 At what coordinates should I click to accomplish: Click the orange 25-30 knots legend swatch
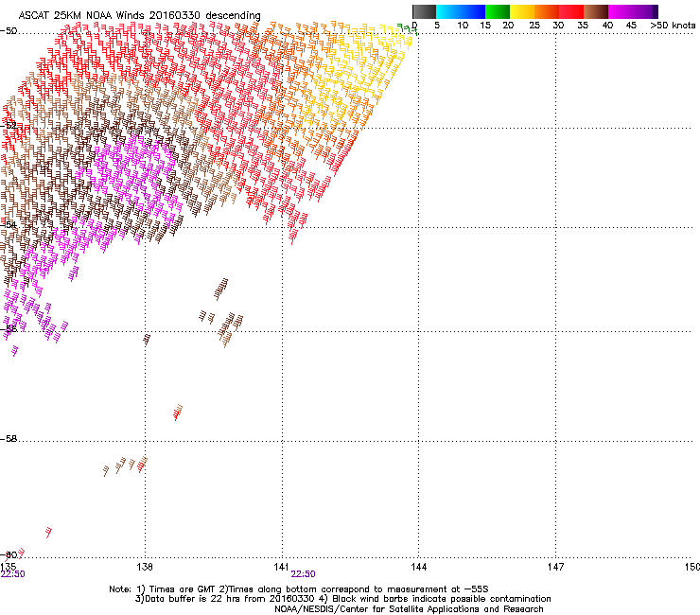[x=547, y=11]
